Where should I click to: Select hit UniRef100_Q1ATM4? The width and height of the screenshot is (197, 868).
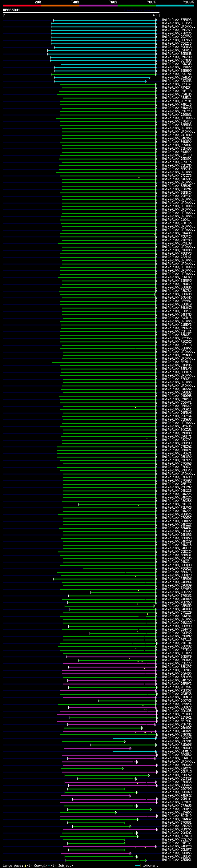pyautogui.click(x=176, y=643)
